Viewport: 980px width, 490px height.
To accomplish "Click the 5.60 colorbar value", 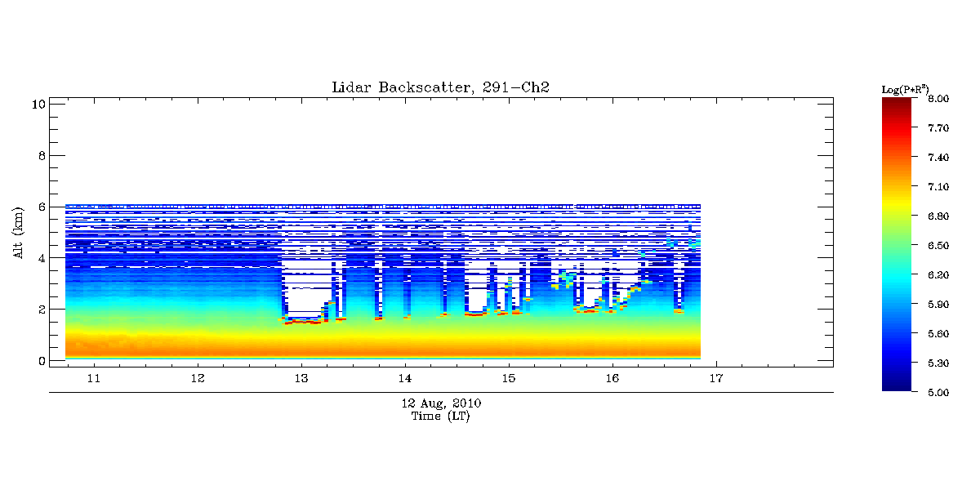I will (938, 334).
